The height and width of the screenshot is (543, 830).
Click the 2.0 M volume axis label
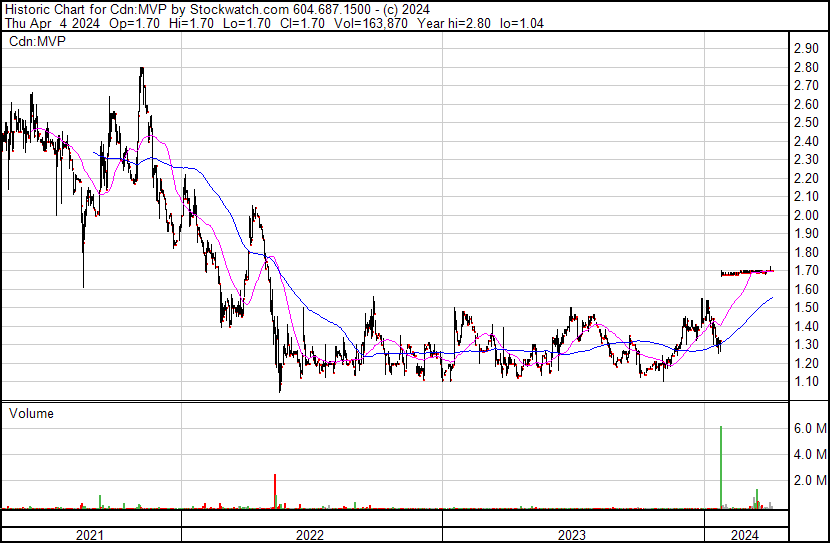coord(809,480)
